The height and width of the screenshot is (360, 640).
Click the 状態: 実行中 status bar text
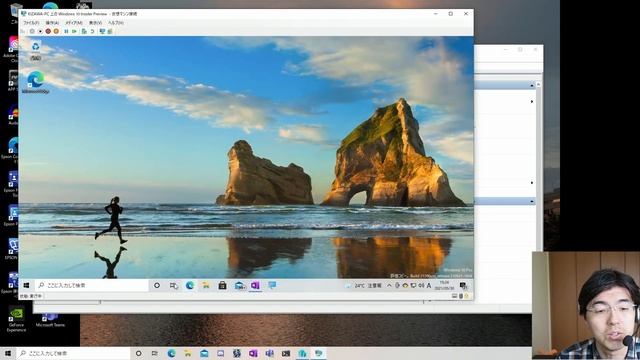pos(31,296)
